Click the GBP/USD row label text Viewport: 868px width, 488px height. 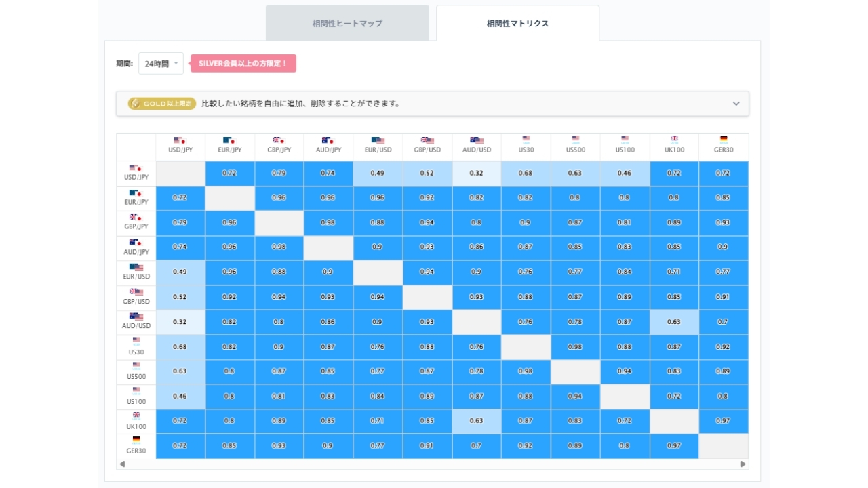point(136,302)
